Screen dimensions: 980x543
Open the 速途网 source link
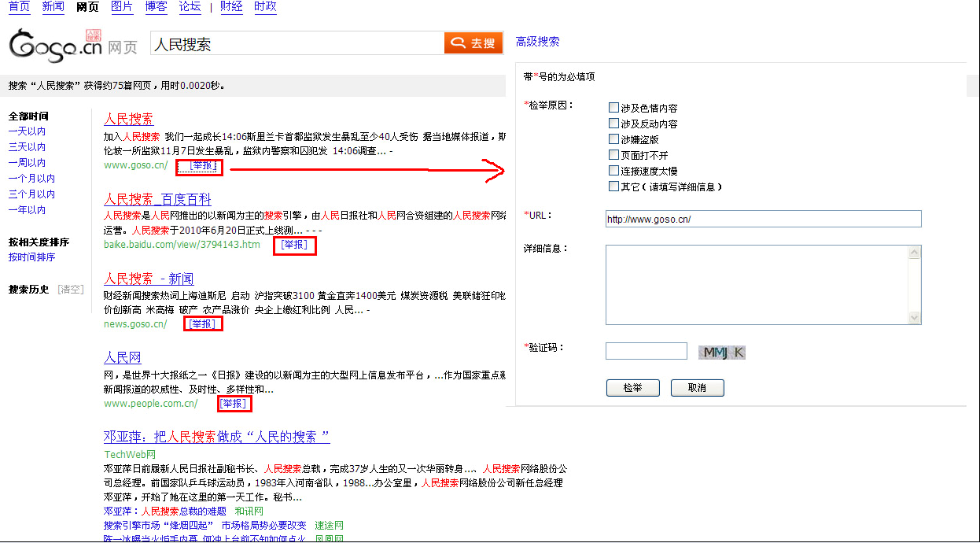(330, 525)
